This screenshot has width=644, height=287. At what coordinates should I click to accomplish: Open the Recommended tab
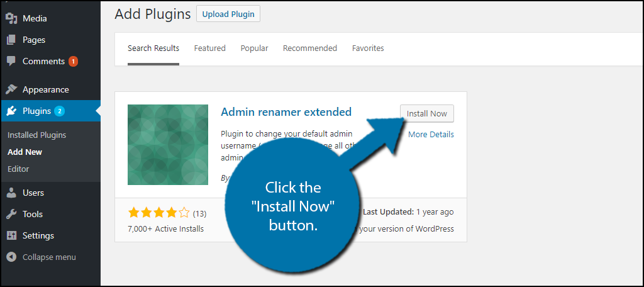(x=310, y=48)
